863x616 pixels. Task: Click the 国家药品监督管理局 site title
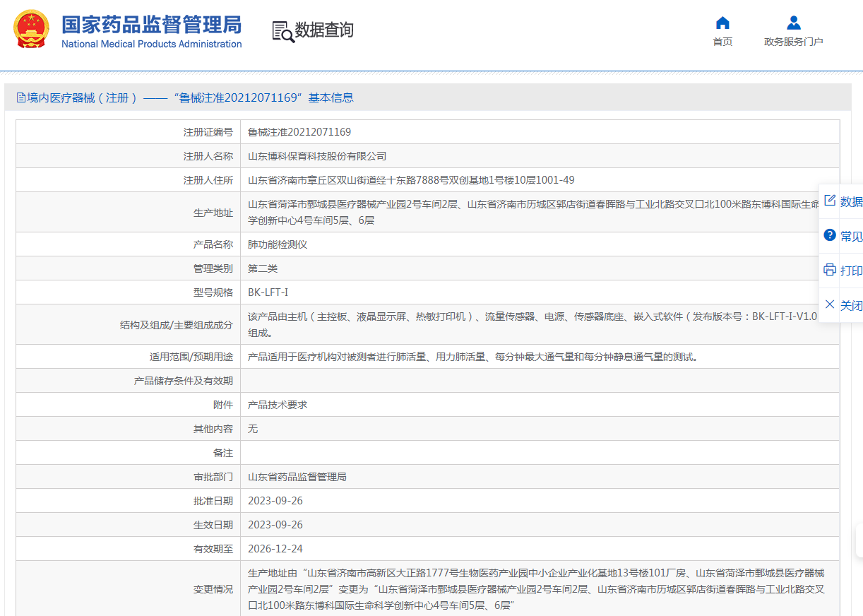click(x=151, y=24)
